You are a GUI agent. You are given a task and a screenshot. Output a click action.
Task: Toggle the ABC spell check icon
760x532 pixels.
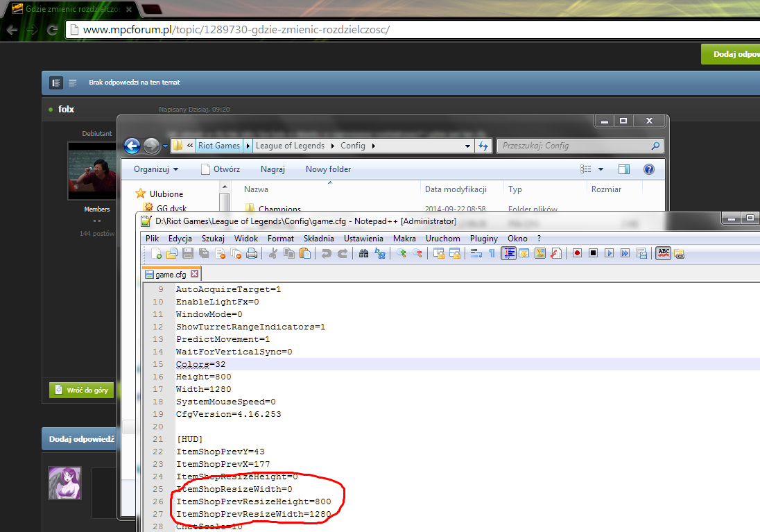pyautogui.click(x=664, y=253)
